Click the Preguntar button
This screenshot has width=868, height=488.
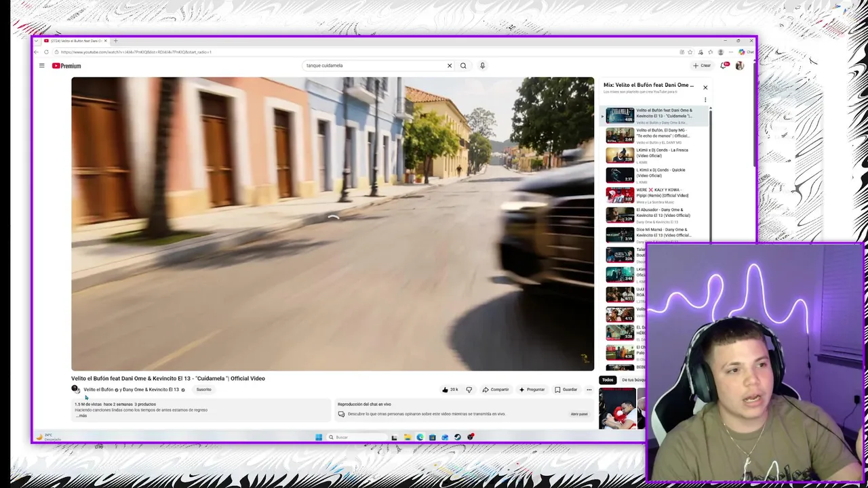tap(532, 390)
